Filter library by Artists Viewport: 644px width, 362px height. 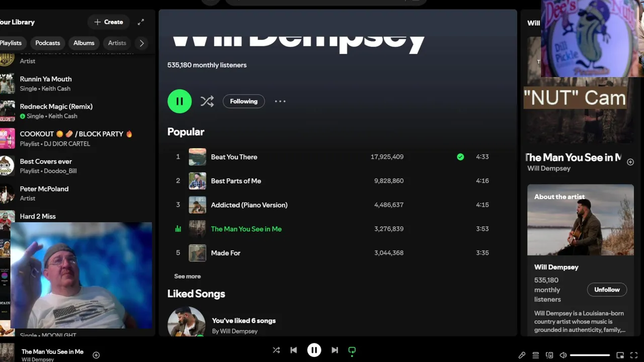tap(117, 43)
